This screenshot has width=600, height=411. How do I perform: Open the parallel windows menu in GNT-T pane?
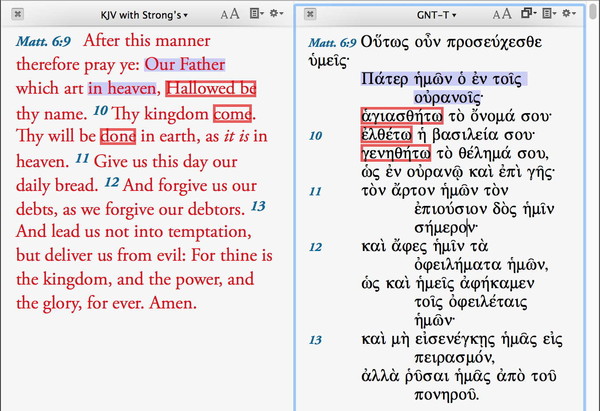coord(528,14)
